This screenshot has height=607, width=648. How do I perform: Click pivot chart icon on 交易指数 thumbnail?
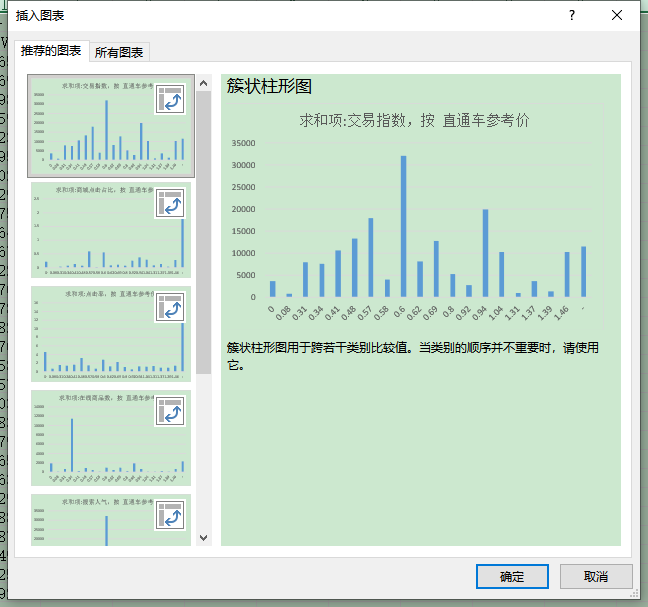tap(170, 99)
